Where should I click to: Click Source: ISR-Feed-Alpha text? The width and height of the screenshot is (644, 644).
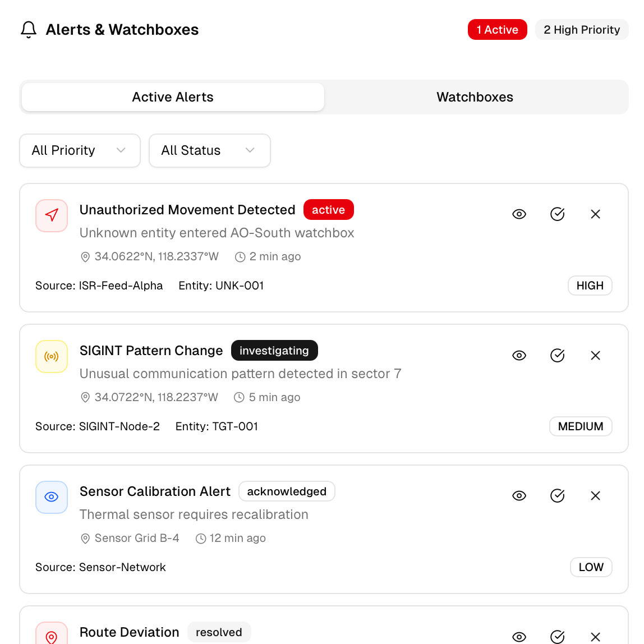pos(99,286)
